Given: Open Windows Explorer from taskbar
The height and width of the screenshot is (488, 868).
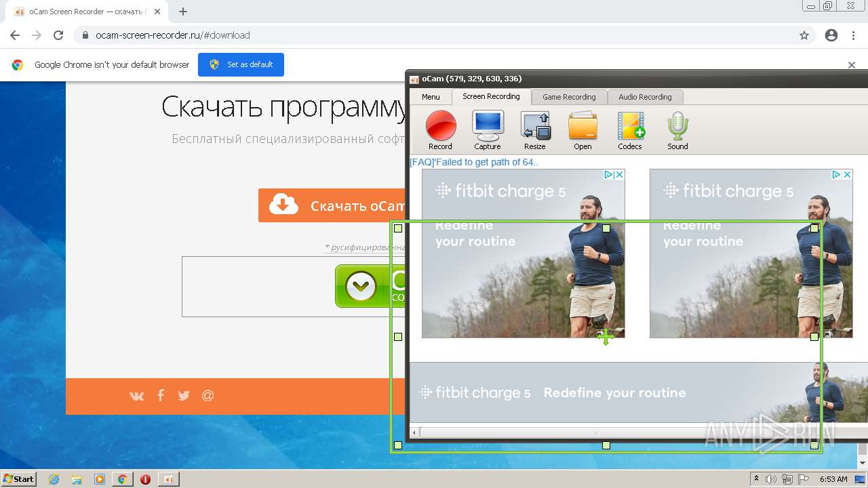Looking at the screenshot, I should click(x=77, y=479).
